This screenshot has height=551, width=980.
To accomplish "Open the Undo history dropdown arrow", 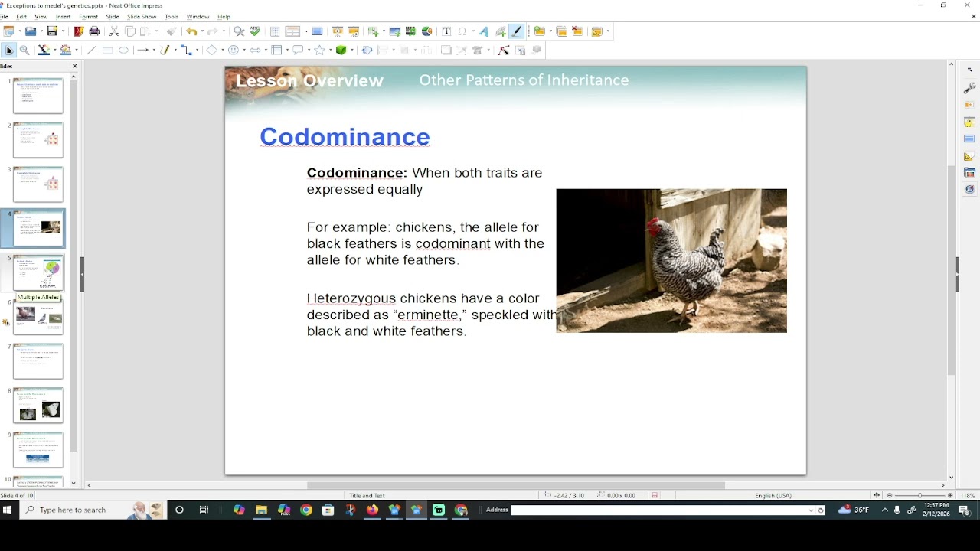I will coord(202,31).
